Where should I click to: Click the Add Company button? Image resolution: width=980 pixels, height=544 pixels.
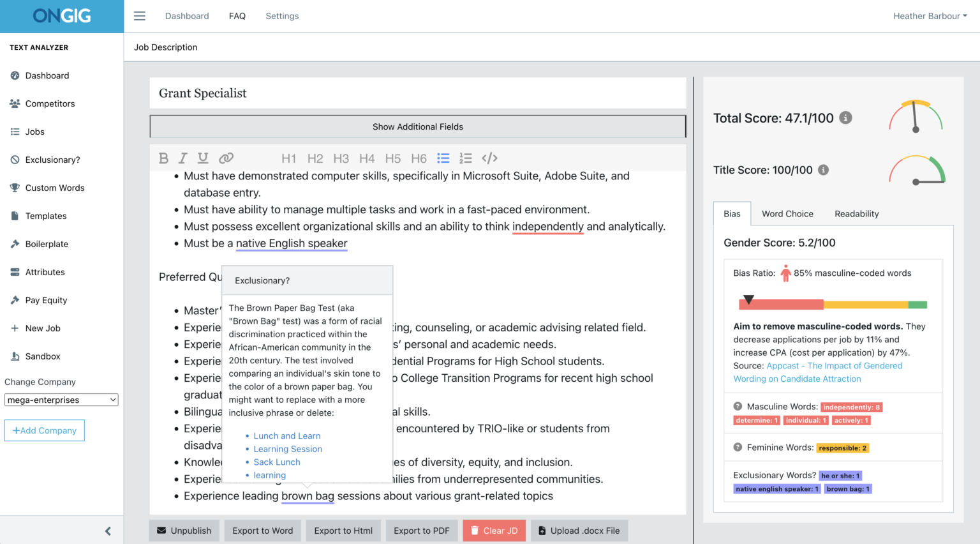click(x=45, y=430)
